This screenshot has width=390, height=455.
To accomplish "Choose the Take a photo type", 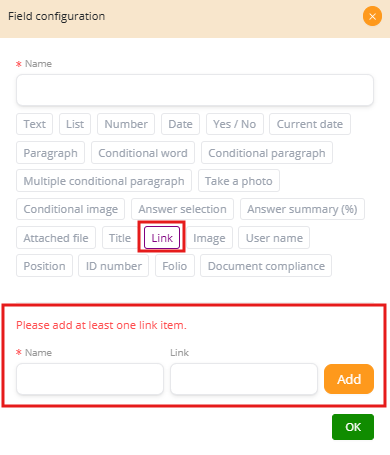I will 239,181.
